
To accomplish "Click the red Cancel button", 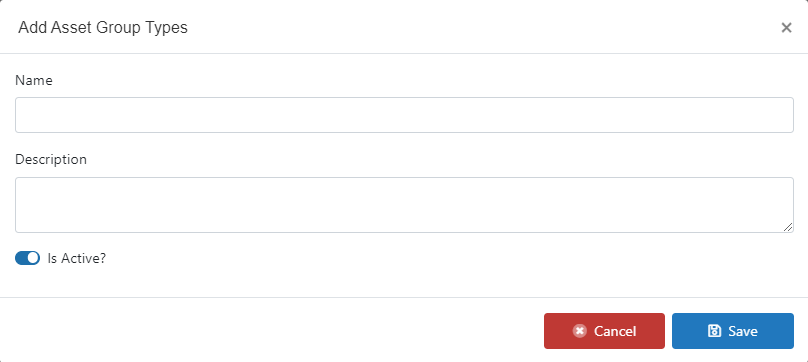I will (x=604, y=331).
